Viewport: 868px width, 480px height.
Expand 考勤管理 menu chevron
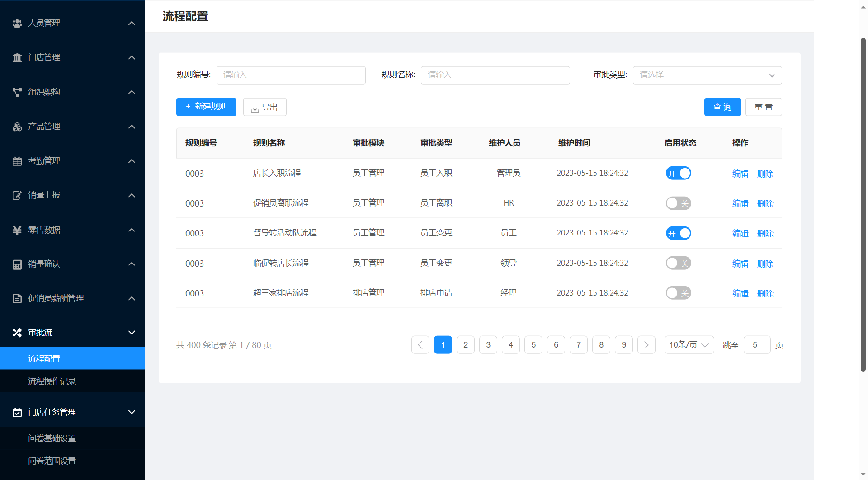tap(132, 161)
